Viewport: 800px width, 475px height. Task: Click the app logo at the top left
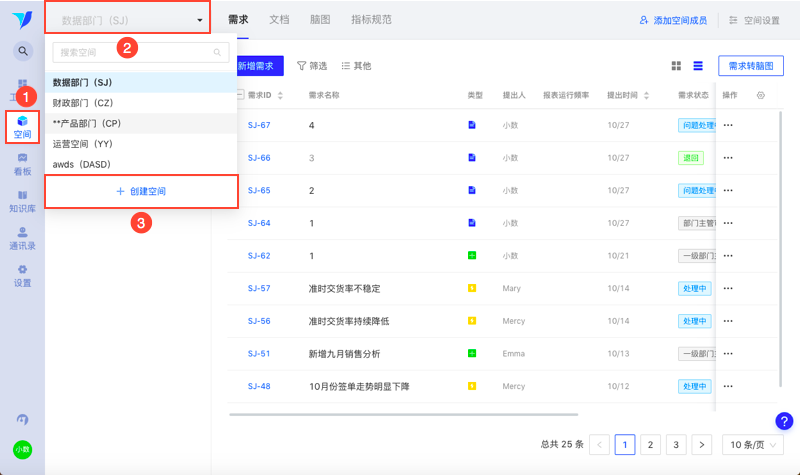(x=22, y=20)
